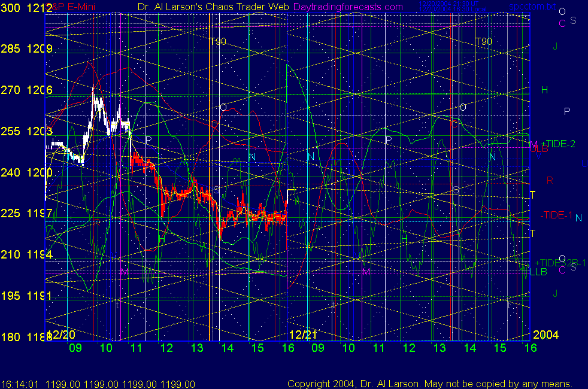588x389 pixels.
Task: Click the cyan N label near hour 15 on 12/20
Action: click(x=252, y=157)
